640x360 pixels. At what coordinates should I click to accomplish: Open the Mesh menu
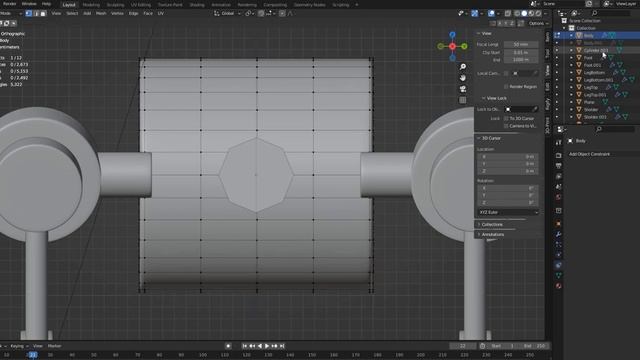pos(101,13)
